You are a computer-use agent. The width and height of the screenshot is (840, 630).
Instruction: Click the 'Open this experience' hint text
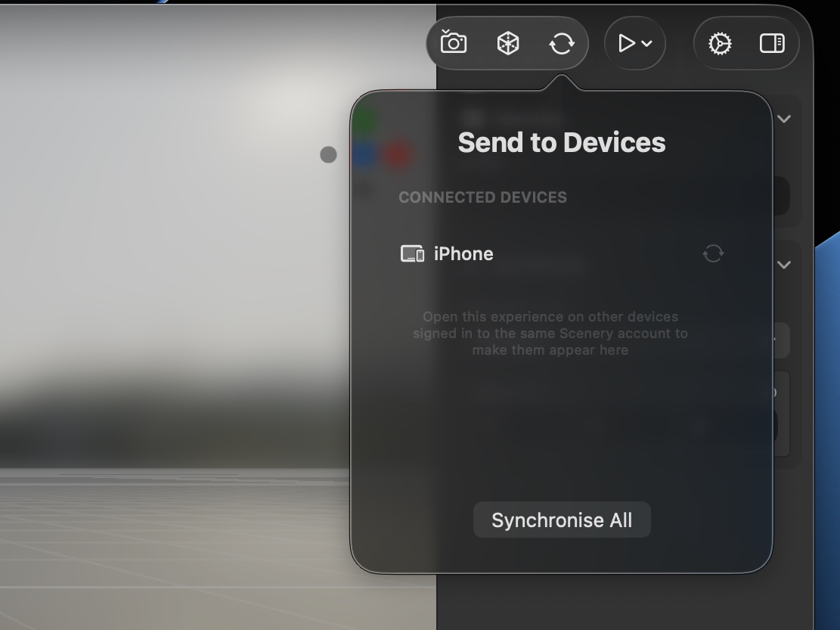pos(550,334)
